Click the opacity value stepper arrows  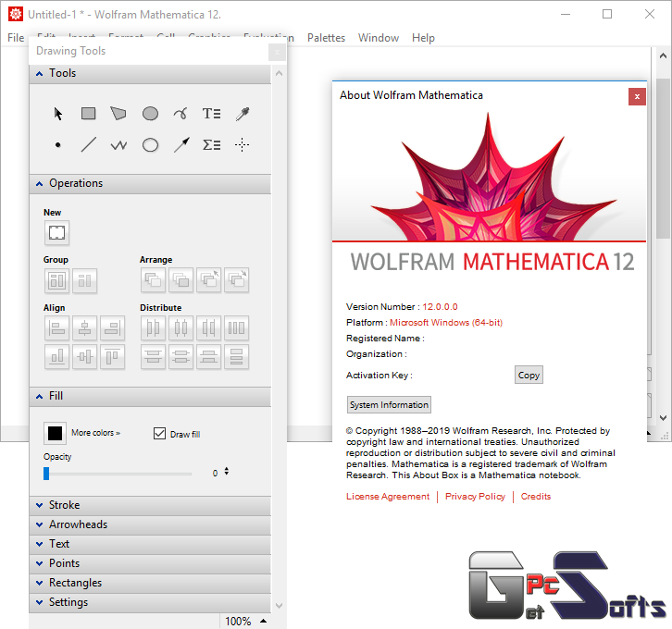tap(226, 472)
